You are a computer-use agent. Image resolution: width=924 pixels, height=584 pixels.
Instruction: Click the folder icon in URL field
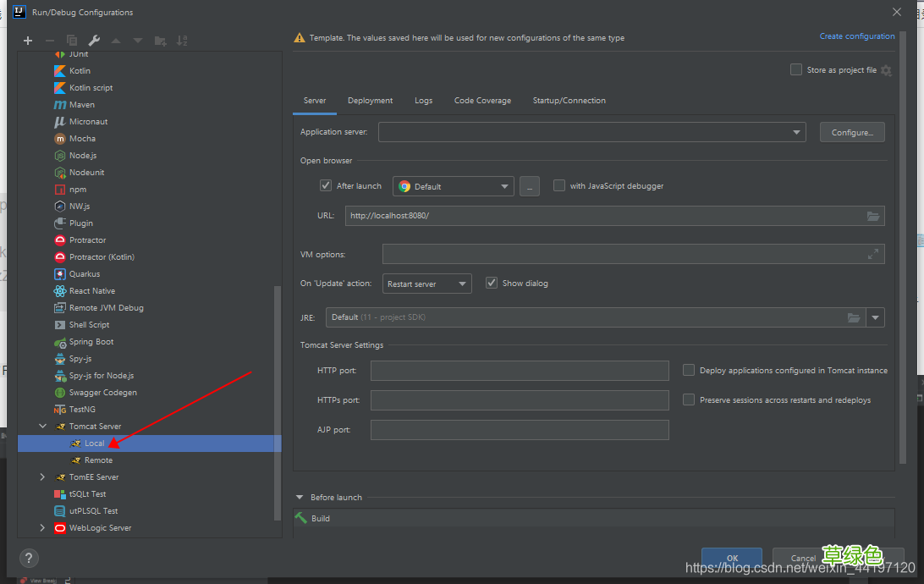(873, 216)
